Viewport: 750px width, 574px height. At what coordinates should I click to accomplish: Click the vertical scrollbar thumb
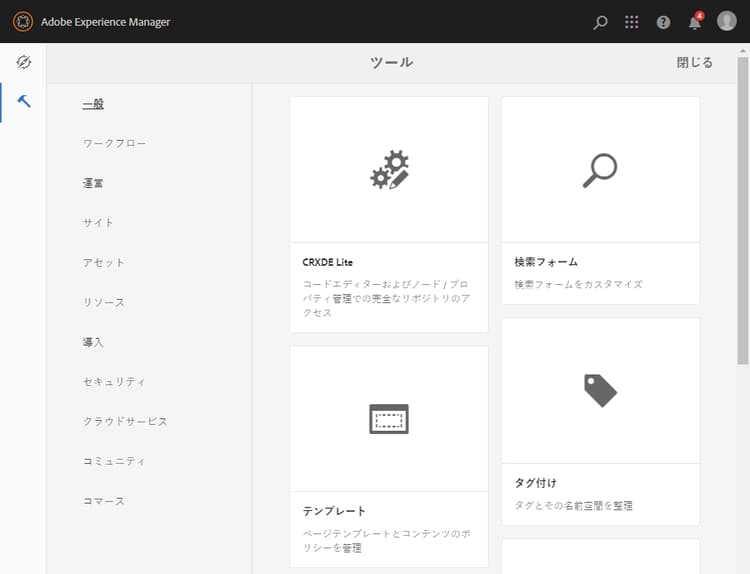742,210
